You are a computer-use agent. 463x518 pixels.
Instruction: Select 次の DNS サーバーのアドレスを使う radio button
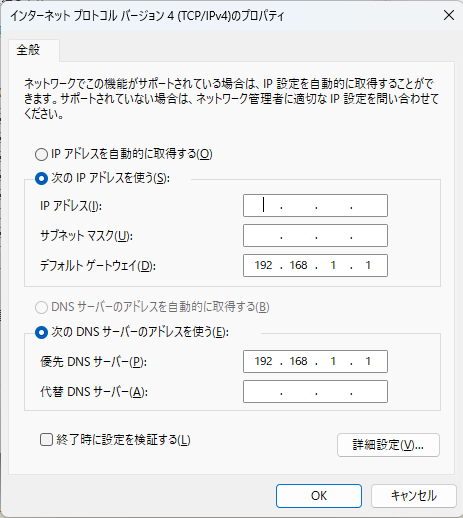[x=41, y=332]
